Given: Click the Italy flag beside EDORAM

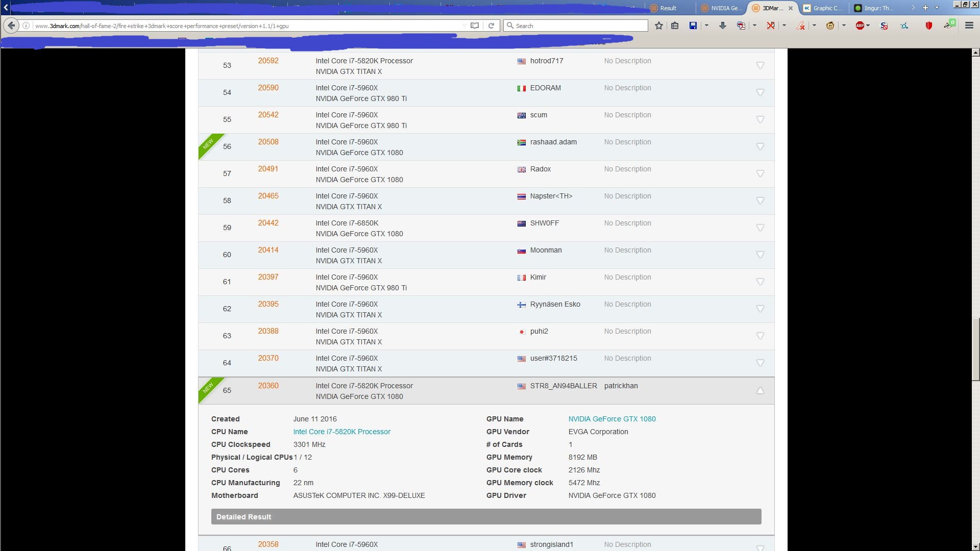Looking at the screenshot, I should pyautogui.click(x=522, y=88).
